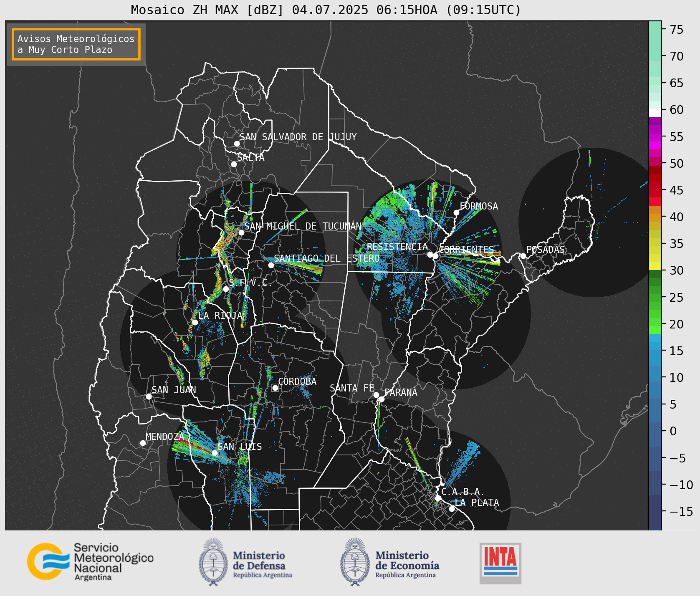Select the Formosa city marker
Viewport: 700px width, 596px height.
pyautogui.click(x=456, y=212)
